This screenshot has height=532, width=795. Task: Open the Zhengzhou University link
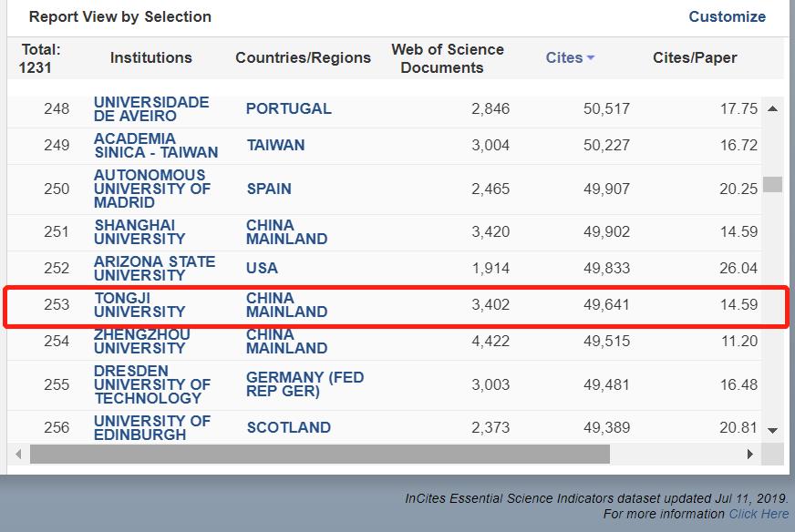(141, 341)
